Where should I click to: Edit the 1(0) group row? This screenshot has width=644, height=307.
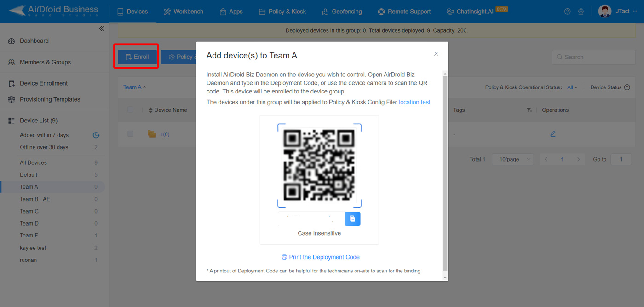(553, 134)
